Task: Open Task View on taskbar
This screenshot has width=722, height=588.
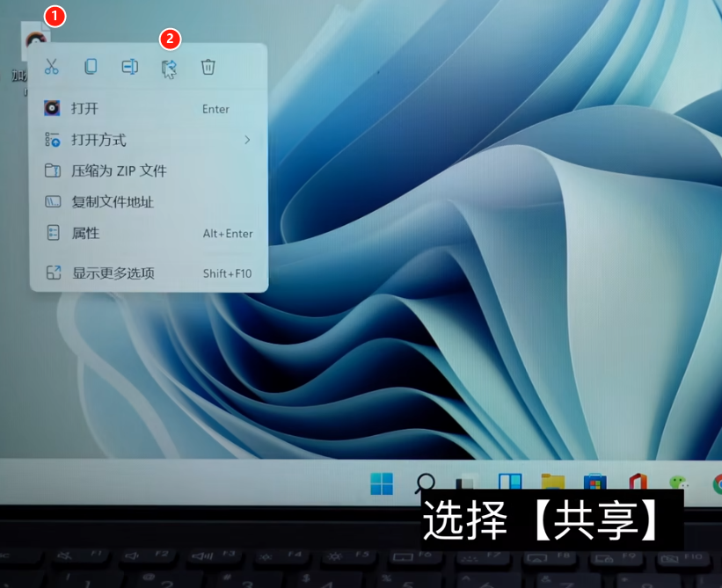Action: [x=465, y=482]
